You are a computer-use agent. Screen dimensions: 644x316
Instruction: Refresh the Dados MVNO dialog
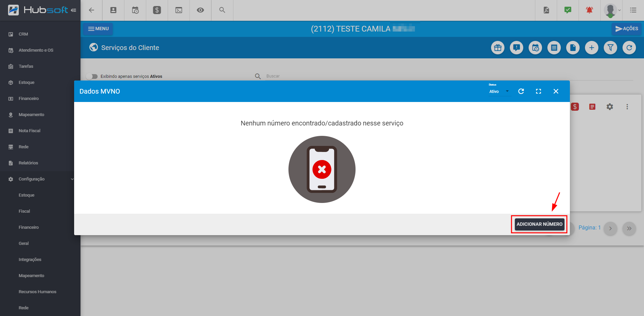click(521, 91)
